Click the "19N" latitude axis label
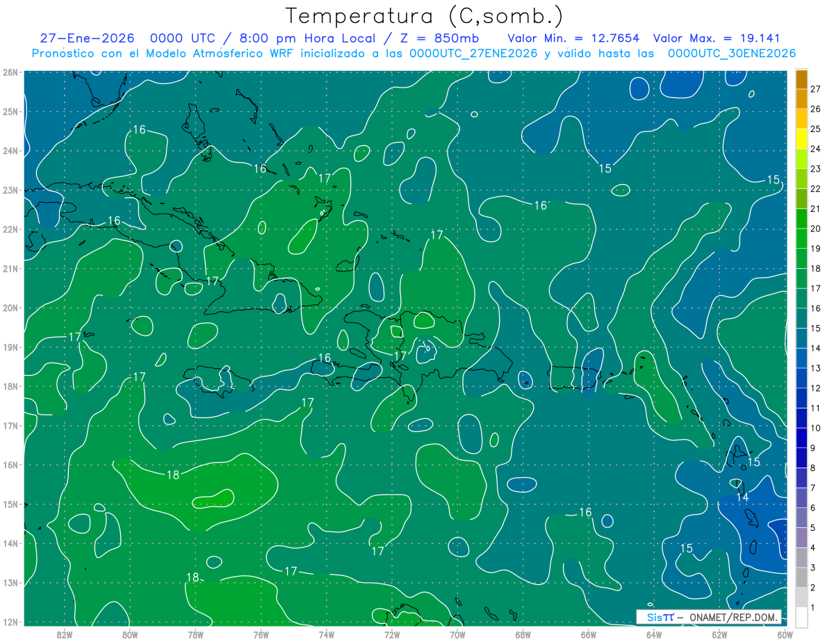Screen dimensions: 834x644 pyautogui.click(x=10, y=347)
